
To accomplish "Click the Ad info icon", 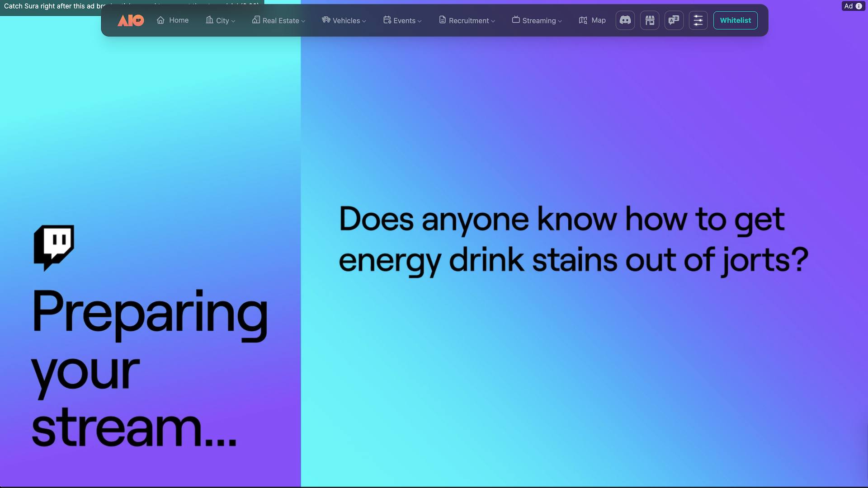I will (x=859, y=6).
